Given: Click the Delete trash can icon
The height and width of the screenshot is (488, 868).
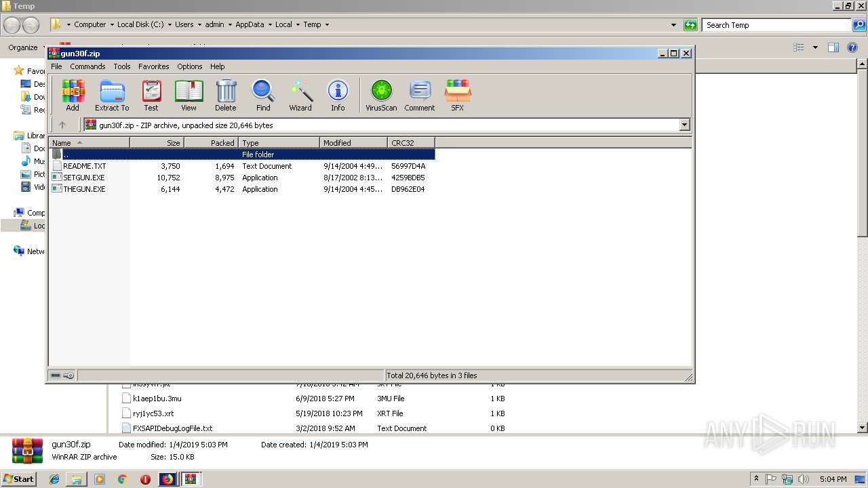Looking at the screenshot, I should (x=226, y=95).
